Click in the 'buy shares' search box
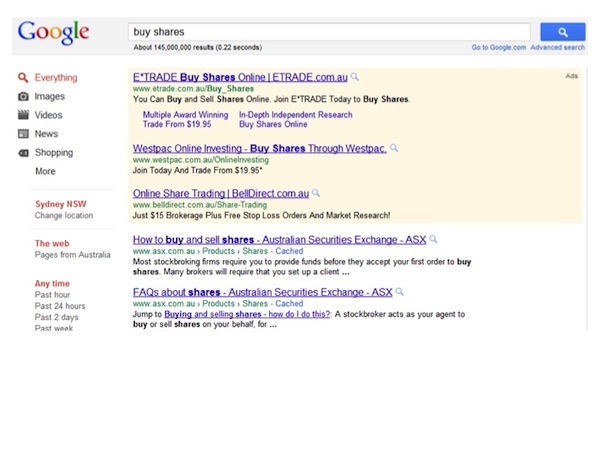Viewport: 600px width, 450px height. pyautogui.click(x=329, y=32)
